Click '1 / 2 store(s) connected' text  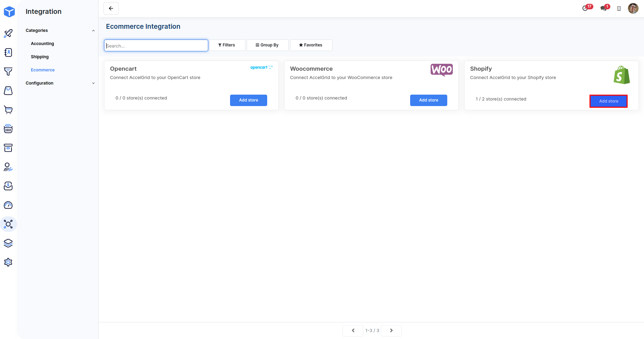[501, 99]
